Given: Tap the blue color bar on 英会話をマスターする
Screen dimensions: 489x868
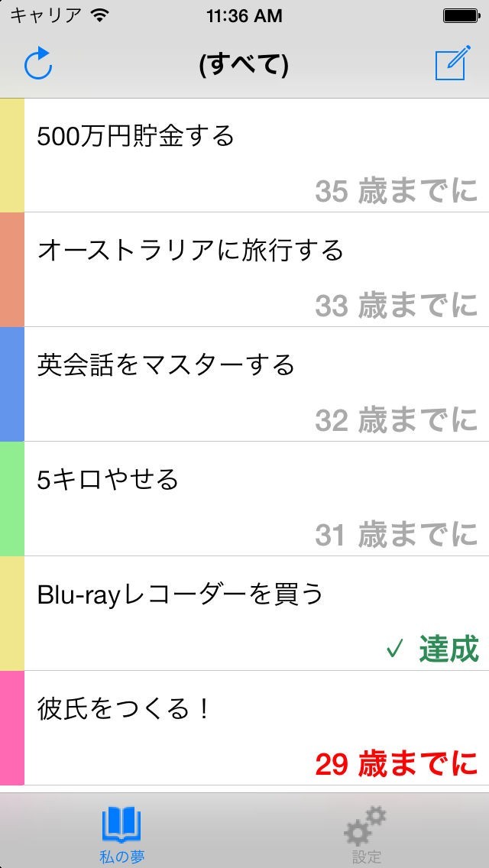Looking at the screenshot, I should [12, 384].
